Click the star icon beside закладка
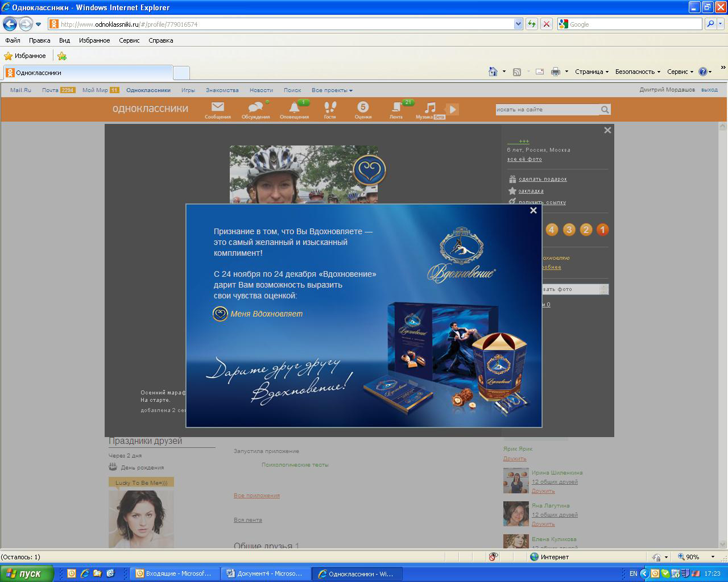This screenshot has width=728, height=582. point(512,191)
